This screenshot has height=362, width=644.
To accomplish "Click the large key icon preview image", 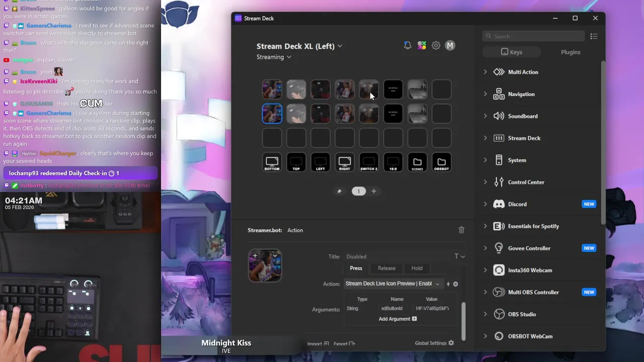I will tap(265, 265).
